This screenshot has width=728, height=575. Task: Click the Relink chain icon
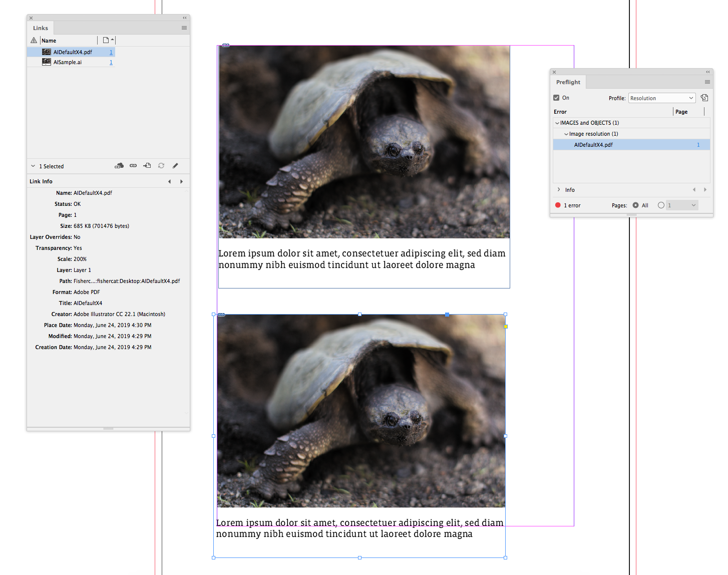(133, 166)
